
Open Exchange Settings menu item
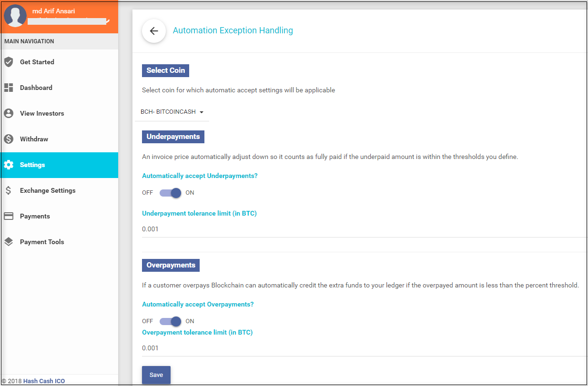tap(48, 190)
